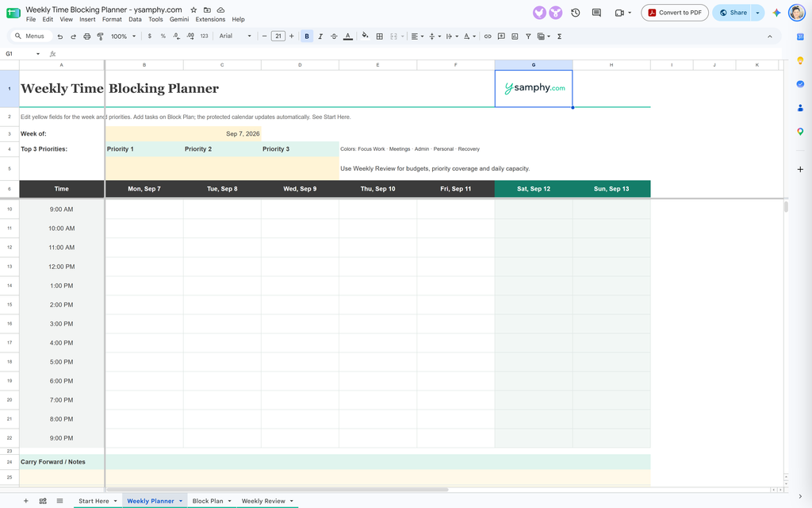Open the name box dropdown arrow
The height and width of the screenshot is (508, 812).
pyautogui.click(x=38, y=54)
